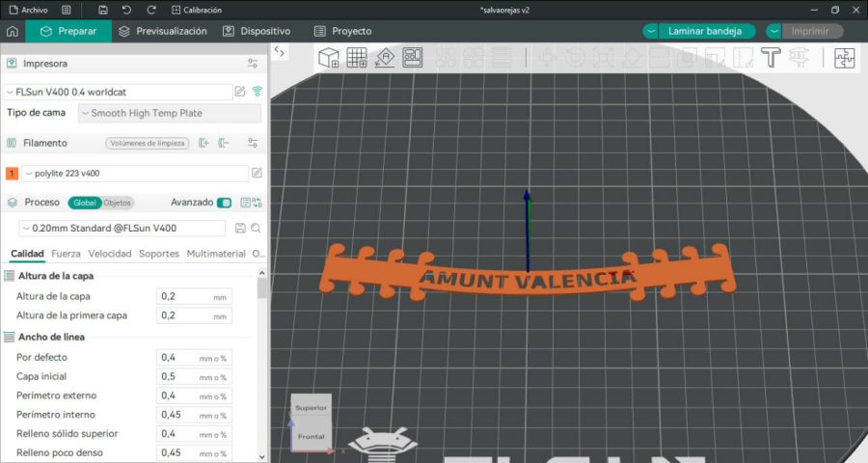Open filament settings sliders icon in Filamento header
Viewport: 868px width, 463px height.
pyautogui.click(x=253, y=143)
